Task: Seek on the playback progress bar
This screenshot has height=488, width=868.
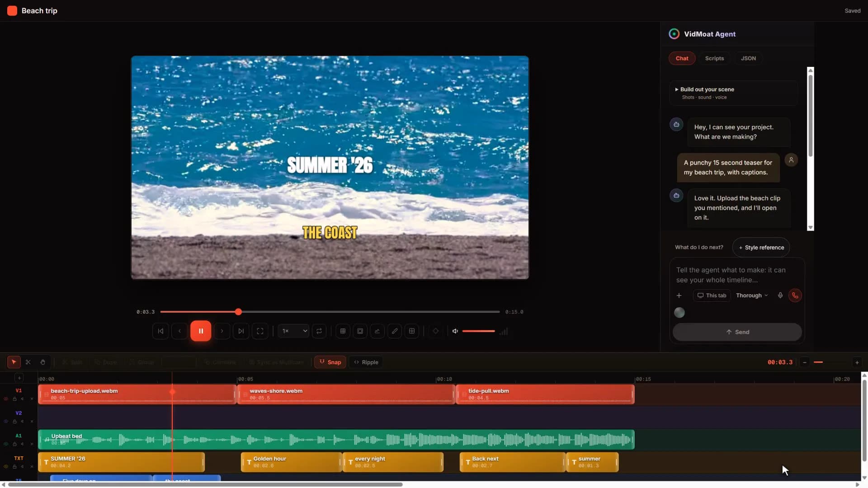Action: pos(330,312)
